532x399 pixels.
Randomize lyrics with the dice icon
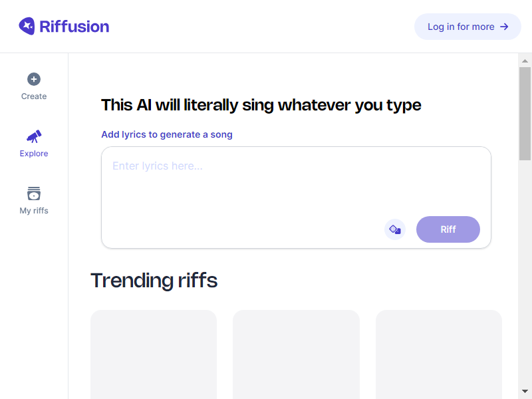[395, 229]
